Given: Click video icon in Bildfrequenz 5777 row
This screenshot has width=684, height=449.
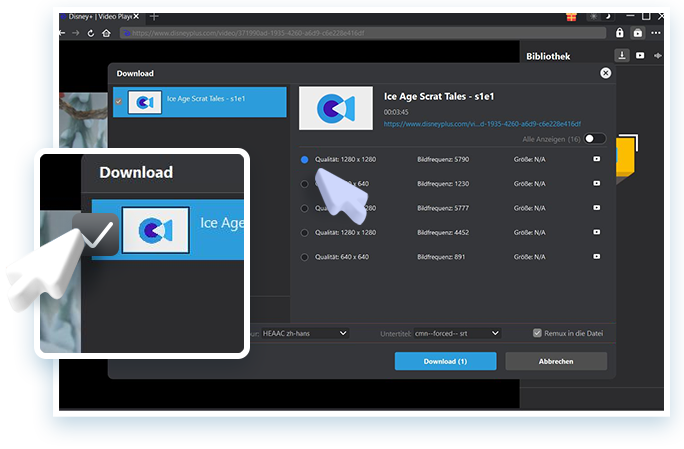Looking at the screenshot, I should tap(596, 208).
